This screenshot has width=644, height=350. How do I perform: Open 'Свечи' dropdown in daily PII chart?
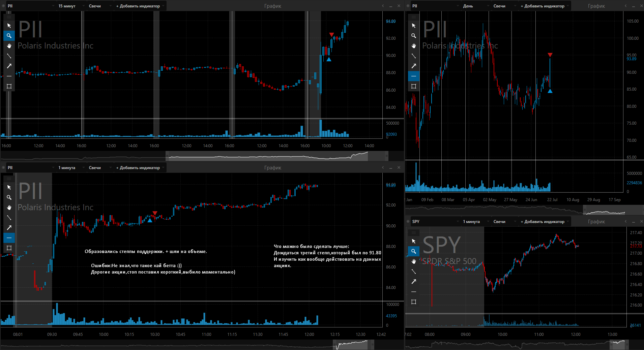[504, 6]
